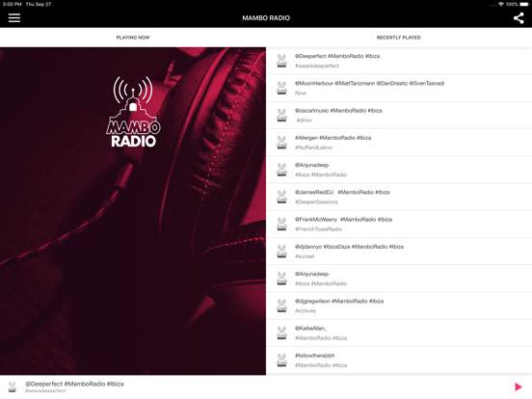Image resolution: width=532 pixels, height=399 pixels.
Task: Select '@KellieAllen_' track
Action: [x=310, y=328]
